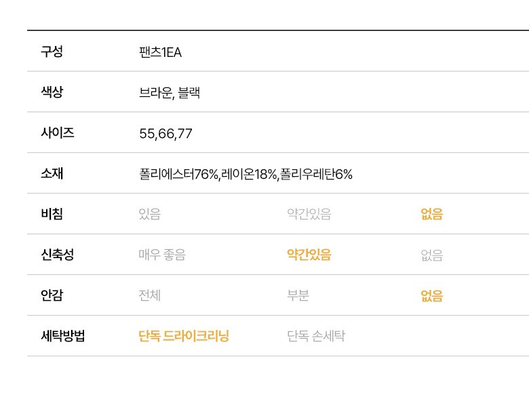Select '없음' in the 신축성 row
The image size is (529, 420).
tap(431, 255)
